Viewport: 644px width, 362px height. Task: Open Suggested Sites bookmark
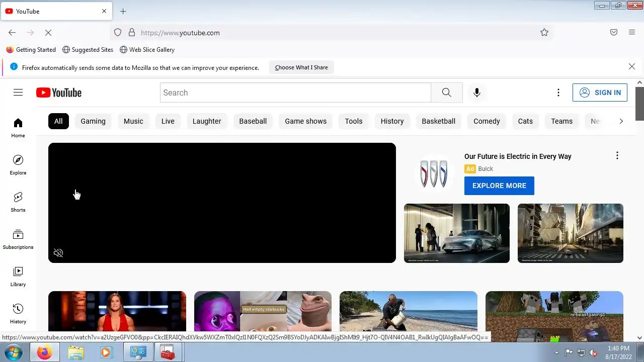88,50
